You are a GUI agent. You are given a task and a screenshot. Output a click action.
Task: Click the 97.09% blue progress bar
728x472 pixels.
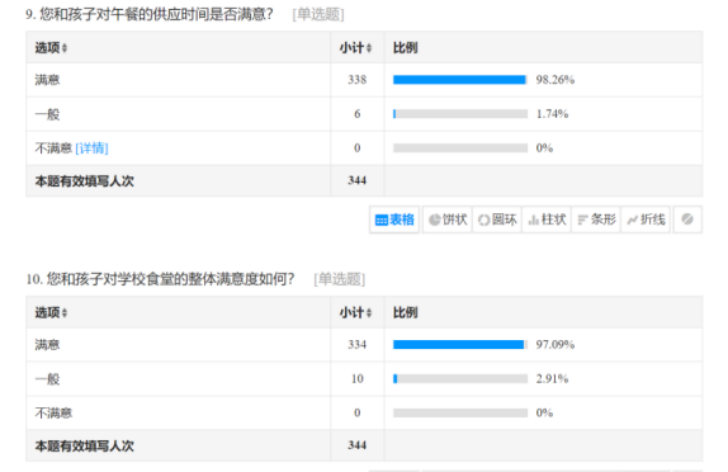pos(458,345)
